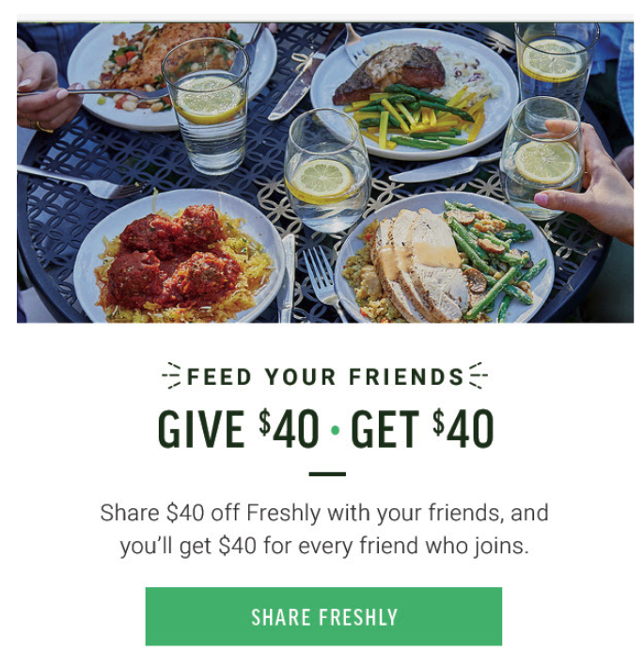Click the lemon water glass held by hand

(541, 158)
